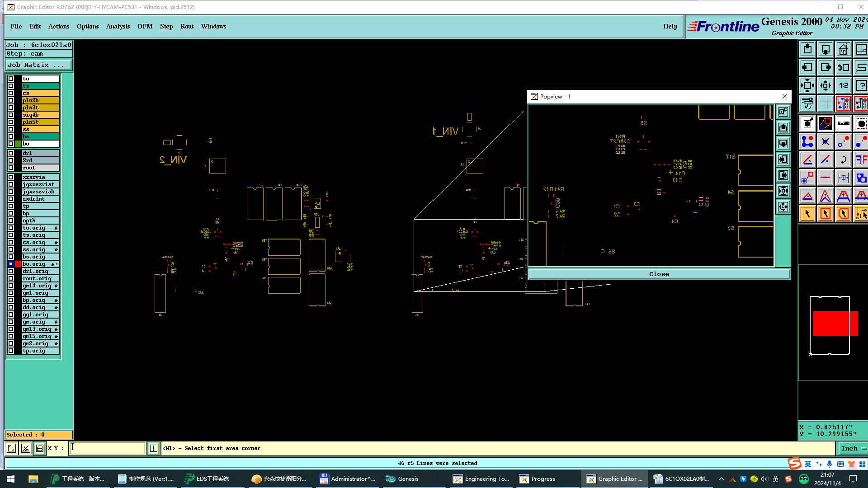
Task: Open the wrench and palette settings icon
Action: point(807,103)
